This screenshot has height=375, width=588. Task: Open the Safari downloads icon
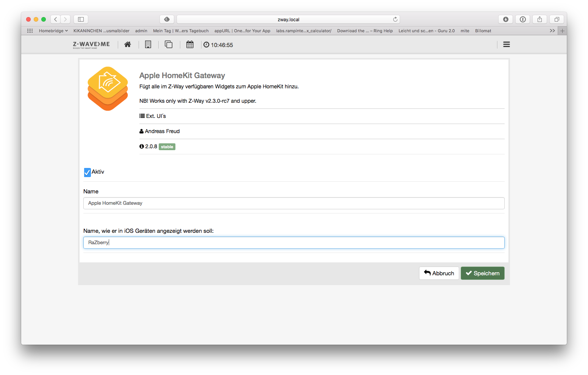point(505,19)
